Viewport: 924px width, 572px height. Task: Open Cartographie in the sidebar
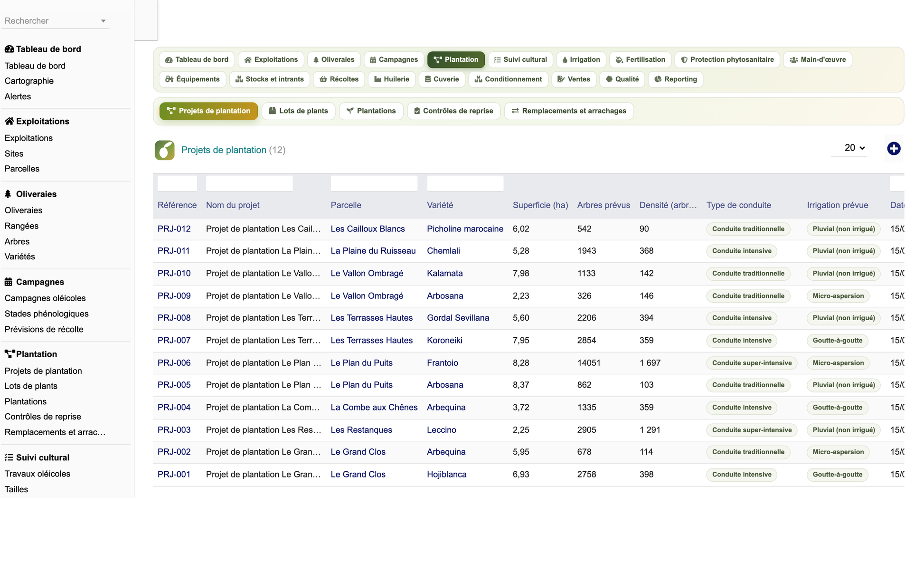pos(29,81)
